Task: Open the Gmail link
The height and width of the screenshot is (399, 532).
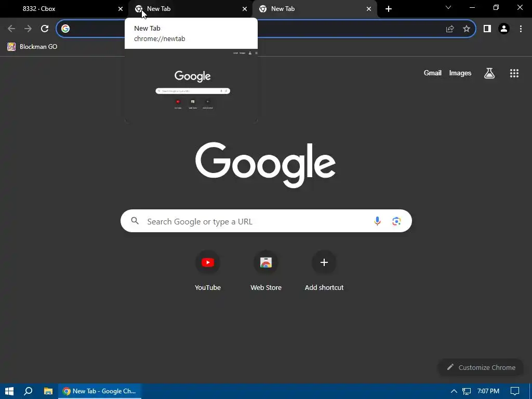Action: (433, 73)
